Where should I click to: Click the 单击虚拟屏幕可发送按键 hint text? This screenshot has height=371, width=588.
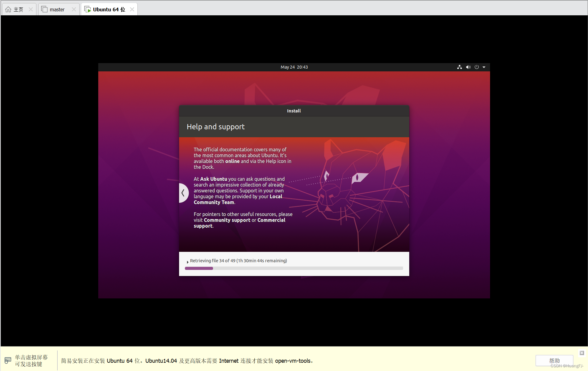click(31, 361)
